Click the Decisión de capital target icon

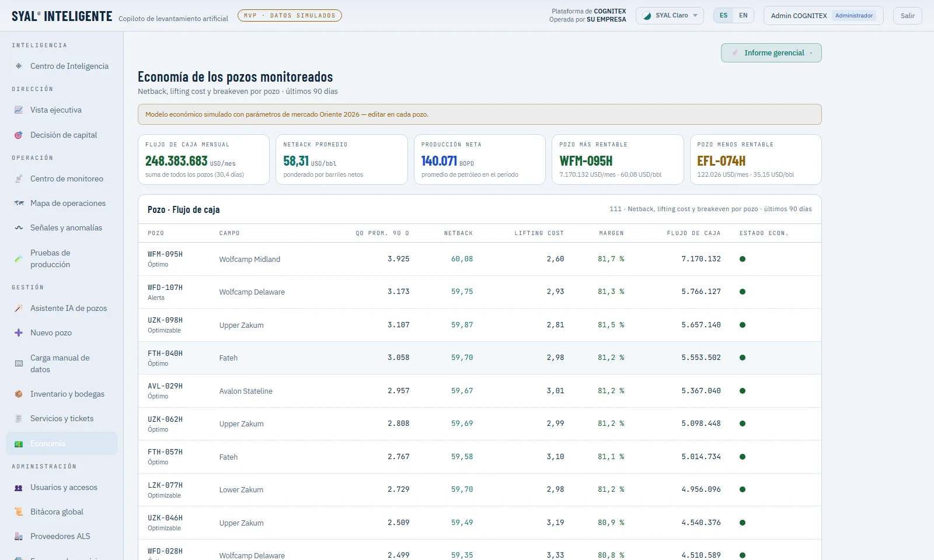pos(19,135)
